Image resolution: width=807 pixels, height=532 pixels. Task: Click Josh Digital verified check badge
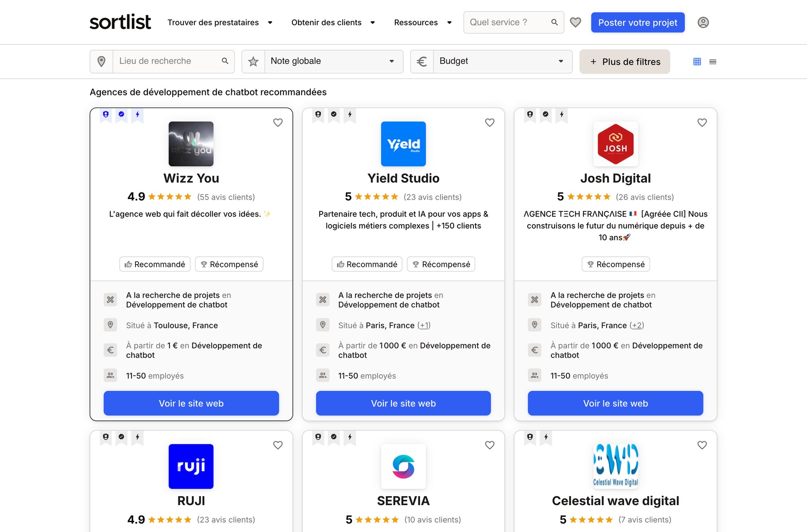pyautogui.click(x=546, y=115)
